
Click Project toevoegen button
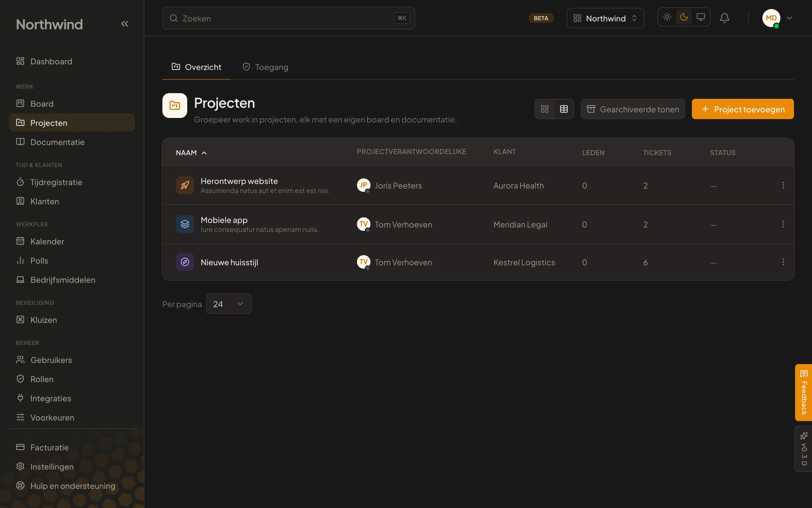click(743, 109)
